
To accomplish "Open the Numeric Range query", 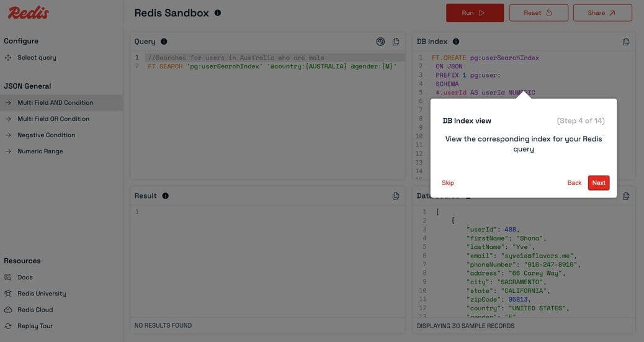I will 40,151.
